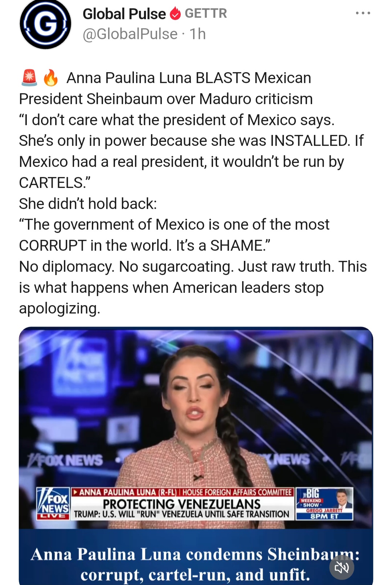
Task: Open the three-dot post options menu
Action: [x=363, y=13]
